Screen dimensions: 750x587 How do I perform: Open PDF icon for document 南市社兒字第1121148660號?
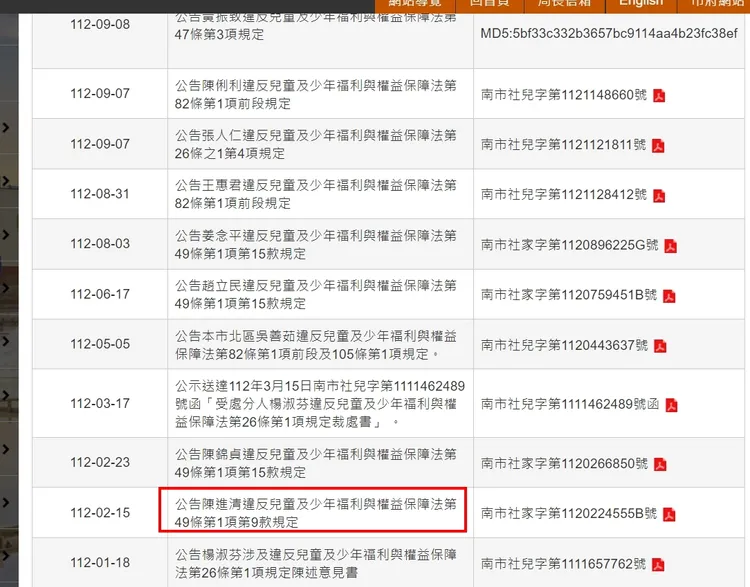[659, 95]
